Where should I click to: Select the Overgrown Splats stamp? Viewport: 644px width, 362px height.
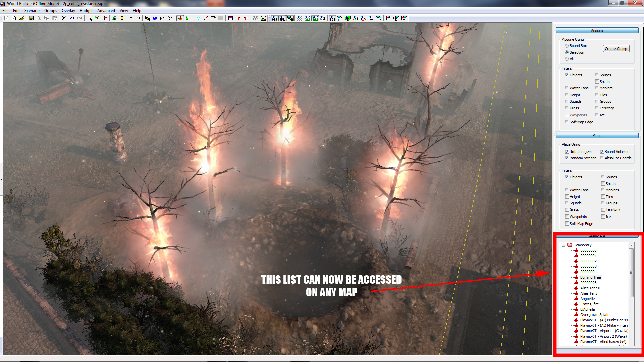pos(594,315)
